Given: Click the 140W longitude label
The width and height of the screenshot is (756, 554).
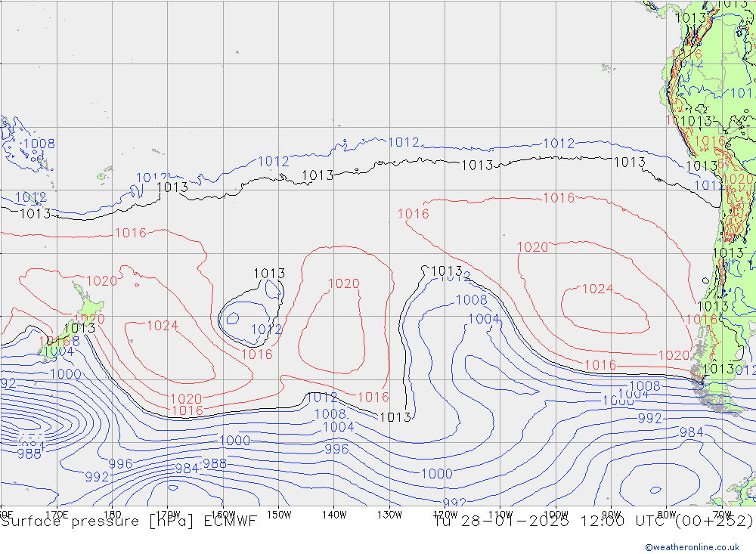Looking at the screenshot, I should coord(334,514).
